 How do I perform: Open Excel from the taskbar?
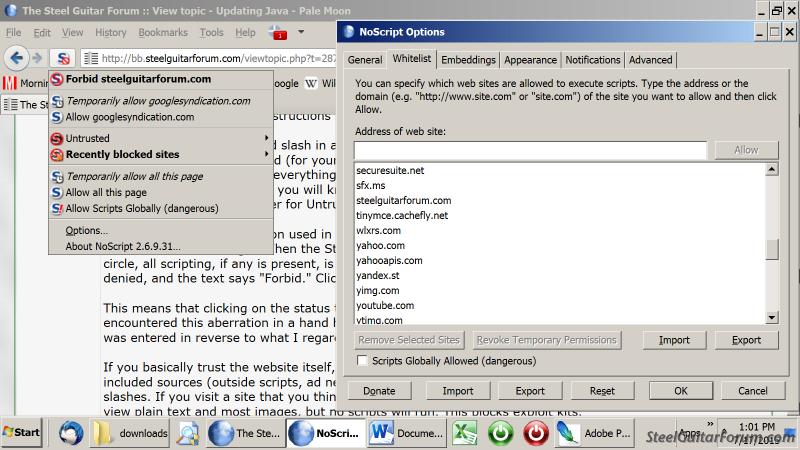tap(465, 433)
